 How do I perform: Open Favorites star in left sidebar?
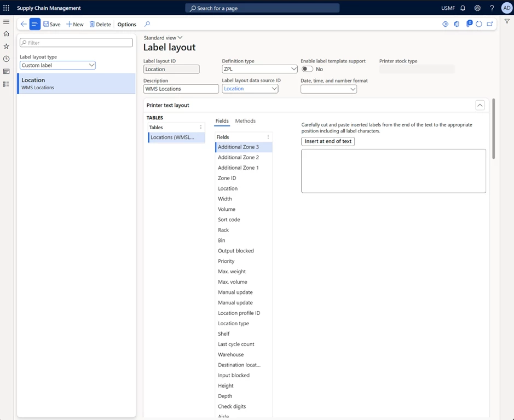(x=6, y=47)
